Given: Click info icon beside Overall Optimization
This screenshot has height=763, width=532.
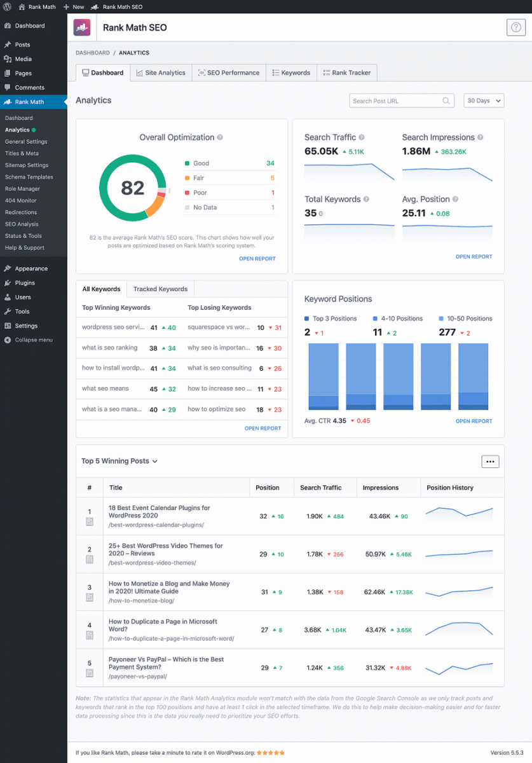Looking at the screenshot, I should coord(220,137).
